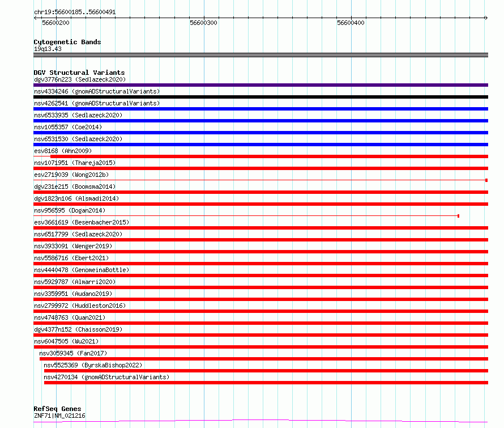Click the ruler's left arrow end
The width and height of the screenshot is (504, 428).
[35, 18]
